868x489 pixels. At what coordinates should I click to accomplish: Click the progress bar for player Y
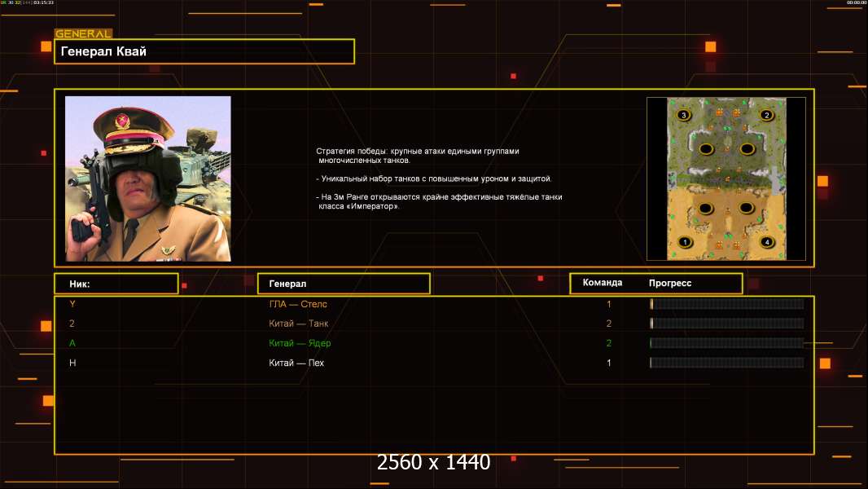(726, 304)
